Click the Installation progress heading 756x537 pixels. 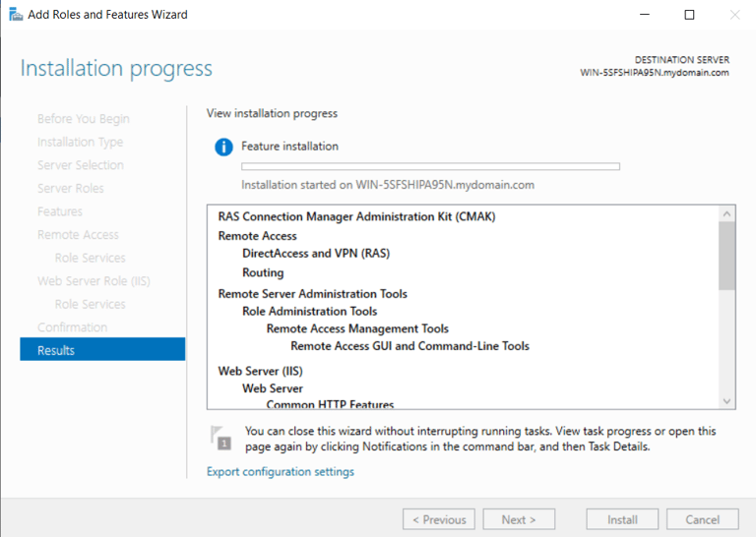[x=116, y=69]
